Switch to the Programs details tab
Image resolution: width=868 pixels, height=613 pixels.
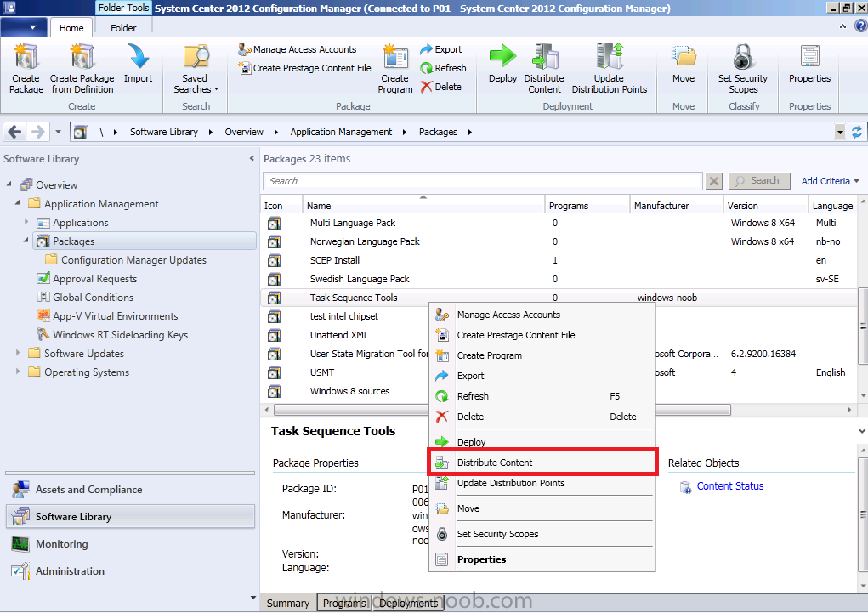pyautogui.click(x=344, y=603)
